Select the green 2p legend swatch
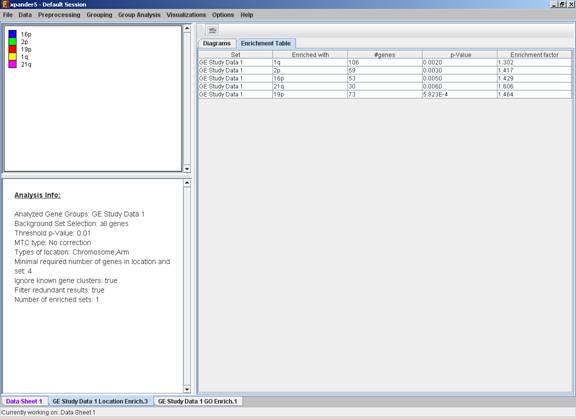 12,42
